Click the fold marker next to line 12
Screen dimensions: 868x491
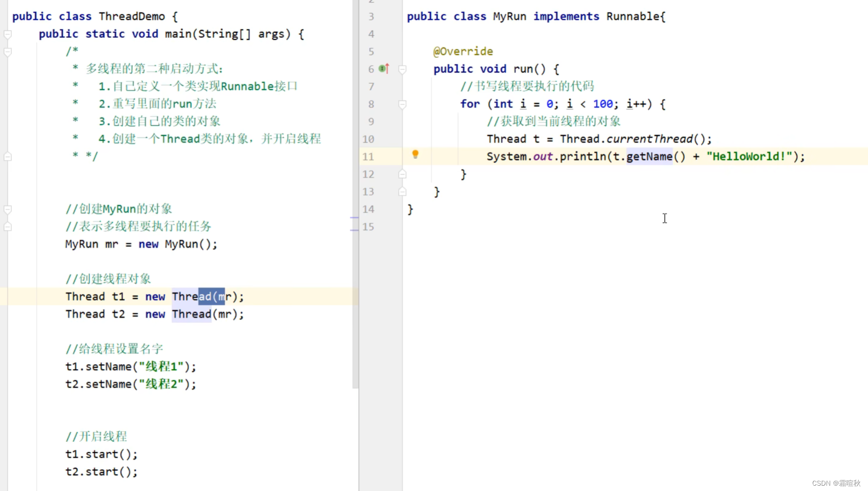(402, 174)
